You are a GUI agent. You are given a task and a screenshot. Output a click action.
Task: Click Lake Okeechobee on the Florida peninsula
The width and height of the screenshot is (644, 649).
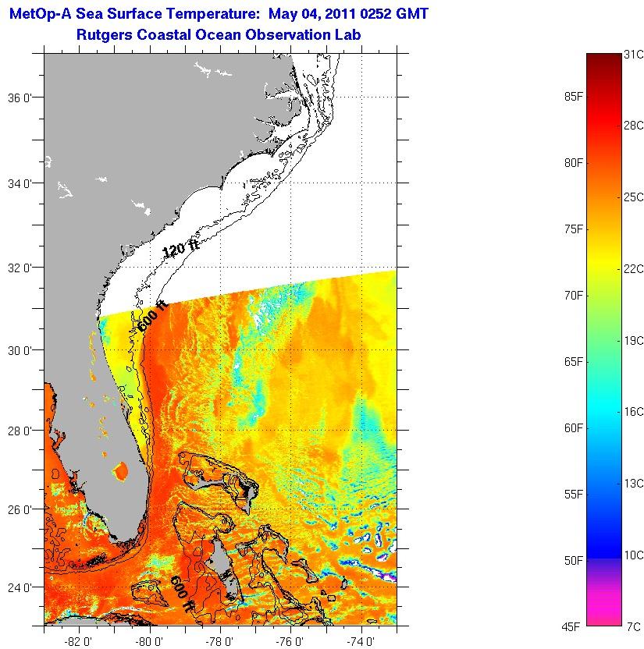(x=120, y=470)
